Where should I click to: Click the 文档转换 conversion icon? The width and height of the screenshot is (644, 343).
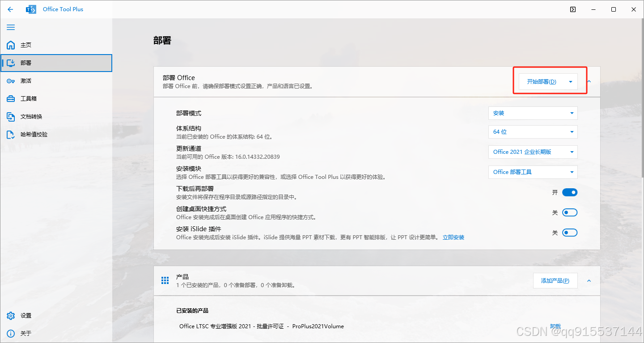tap(11, 117)
